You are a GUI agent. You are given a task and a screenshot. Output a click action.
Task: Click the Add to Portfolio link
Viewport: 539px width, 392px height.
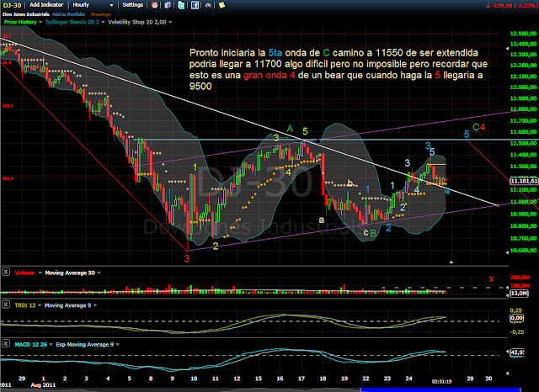[x=68, y=14]
